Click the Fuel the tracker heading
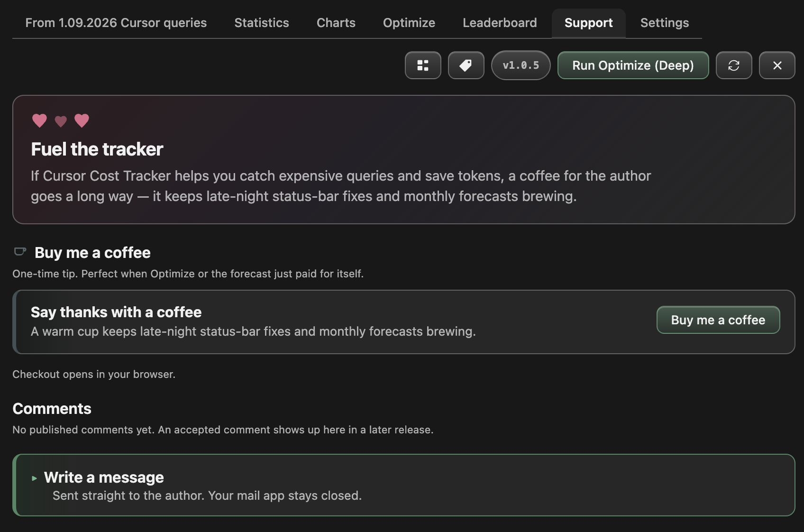Viewport: 804px width, 532px height. coord(97,149)
